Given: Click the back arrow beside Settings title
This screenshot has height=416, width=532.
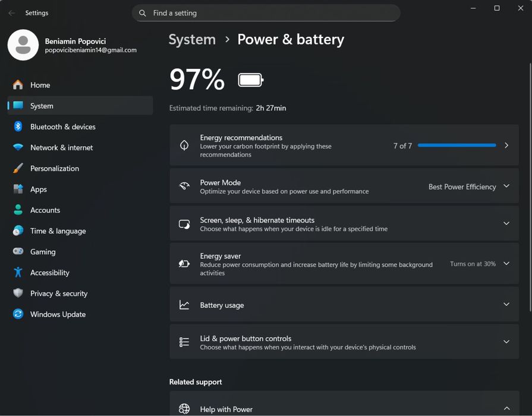Looking at the screenshot, I should pos(11,13).
